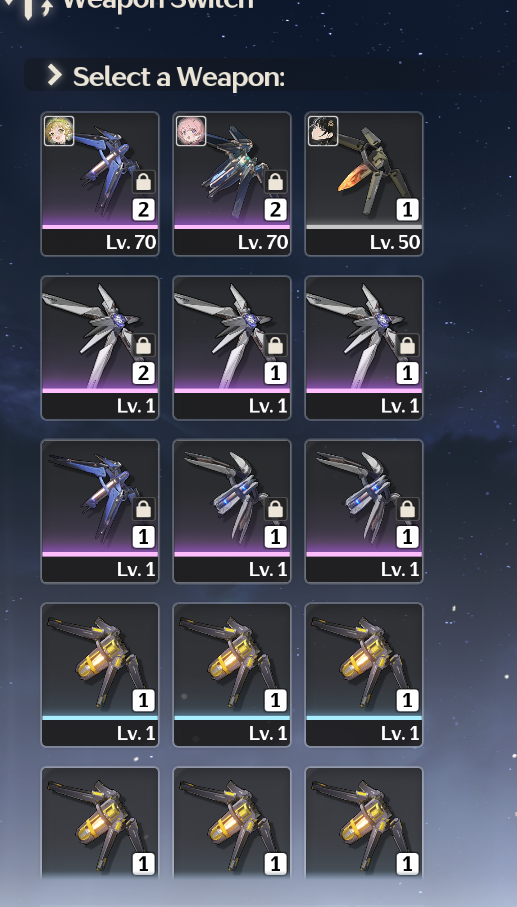
Task: Choose the middle yellow lantern weapon with blue bar
Action: (x=232, y=675)
